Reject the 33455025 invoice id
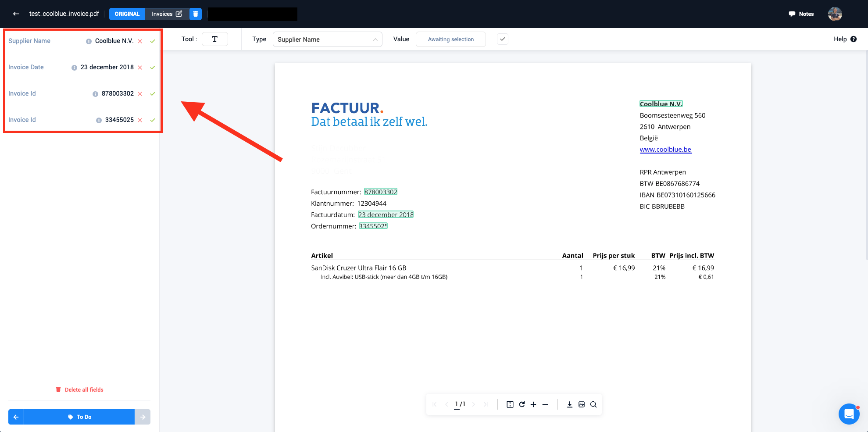This screenshot has width=868, height=432. (x=140, y=120)
